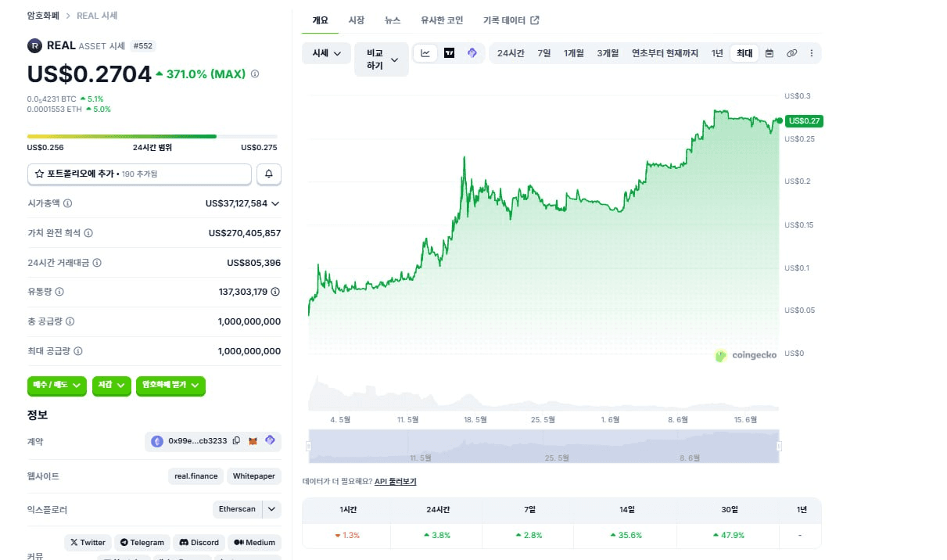Open the calendar date range icon
The image size is (947, 560).
click(x=769, y=53)
